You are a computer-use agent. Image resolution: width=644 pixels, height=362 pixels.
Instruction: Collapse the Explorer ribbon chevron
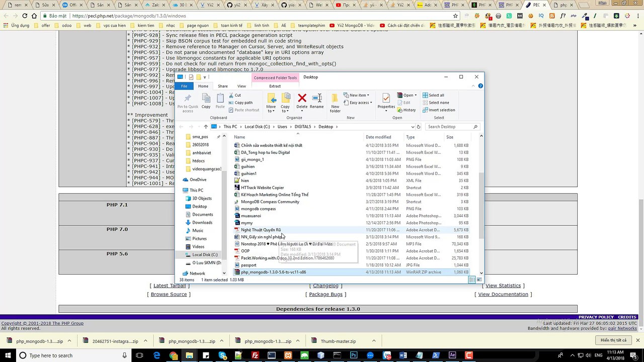coord(474,86)
